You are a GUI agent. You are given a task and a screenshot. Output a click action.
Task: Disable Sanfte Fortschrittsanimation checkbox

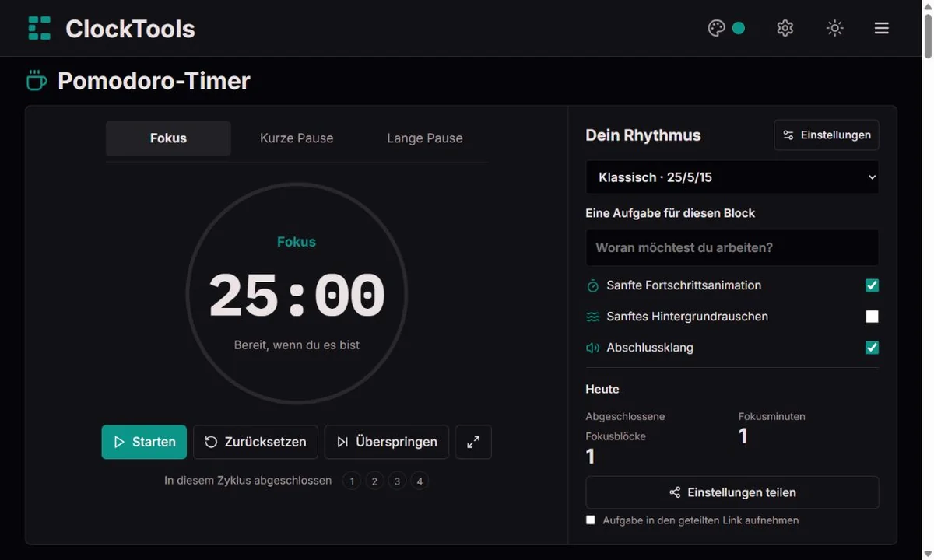(x=872, y=285)
